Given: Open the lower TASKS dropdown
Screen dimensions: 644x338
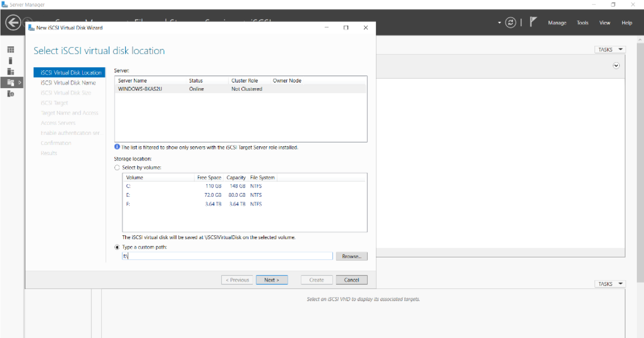Looking at the screenshot, I should coord(609,284).
